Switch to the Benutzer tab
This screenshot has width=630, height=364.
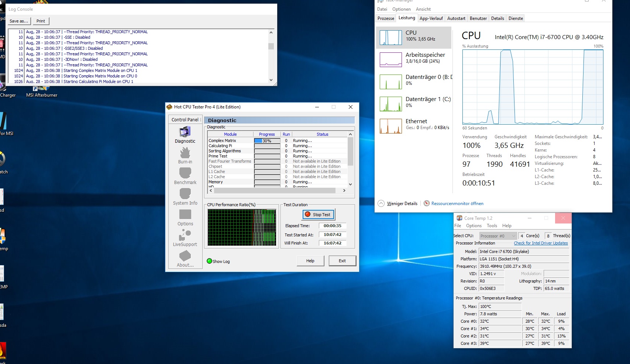click(x=478, y=18)
